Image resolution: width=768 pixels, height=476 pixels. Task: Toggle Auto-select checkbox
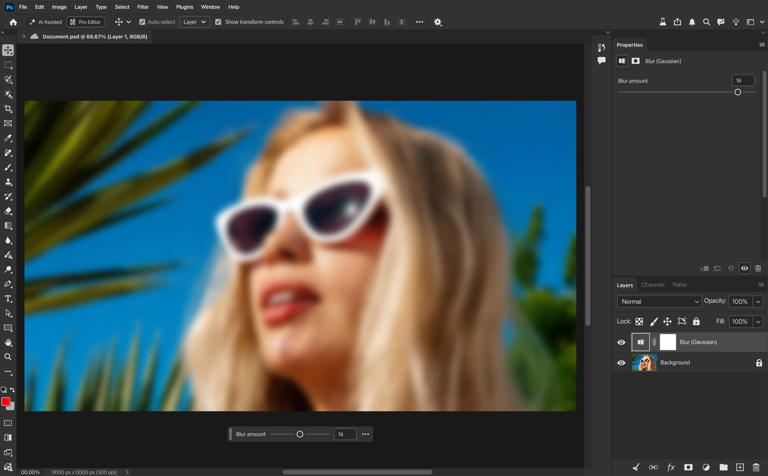[x=142, y=22]
